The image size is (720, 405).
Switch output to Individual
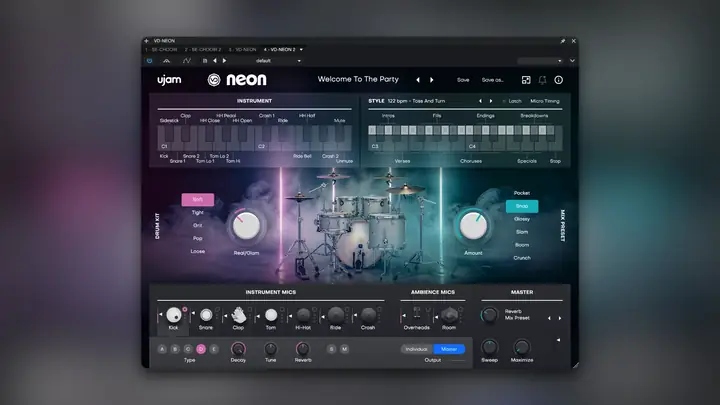416,349
